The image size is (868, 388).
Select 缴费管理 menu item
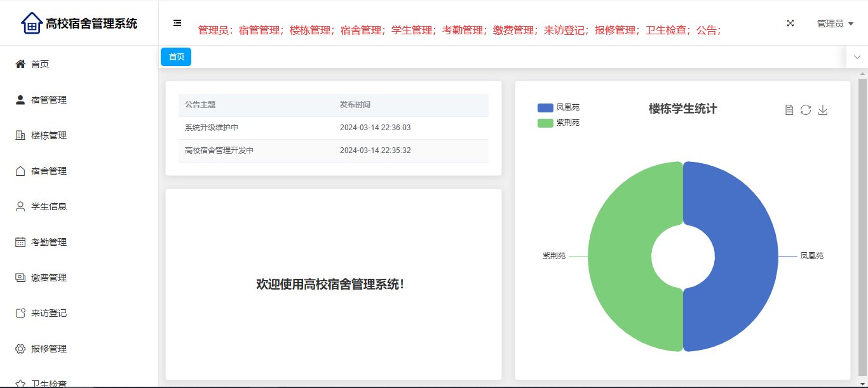(x=49, y=278)
